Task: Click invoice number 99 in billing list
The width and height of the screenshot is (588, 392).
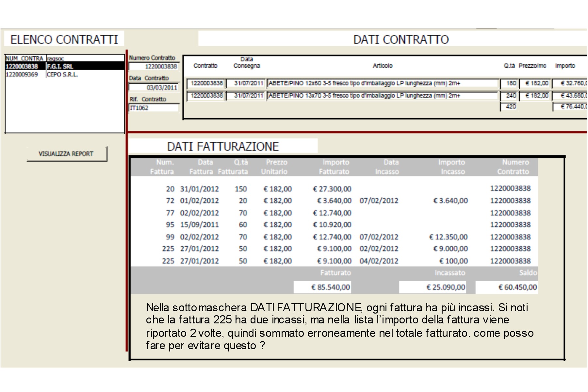Action: pyautogui.click(x=170, y=237)
